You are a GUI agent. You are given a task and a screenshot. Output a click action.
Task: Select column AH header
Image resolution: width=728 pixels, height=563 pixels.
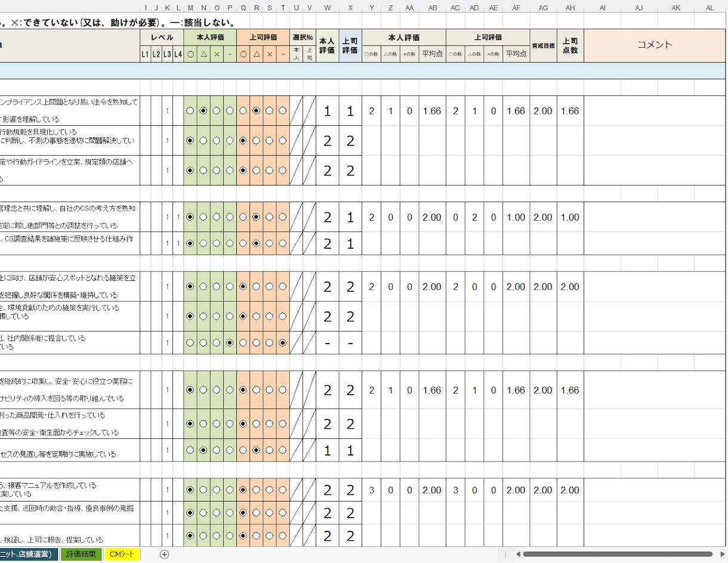(570, 8)
